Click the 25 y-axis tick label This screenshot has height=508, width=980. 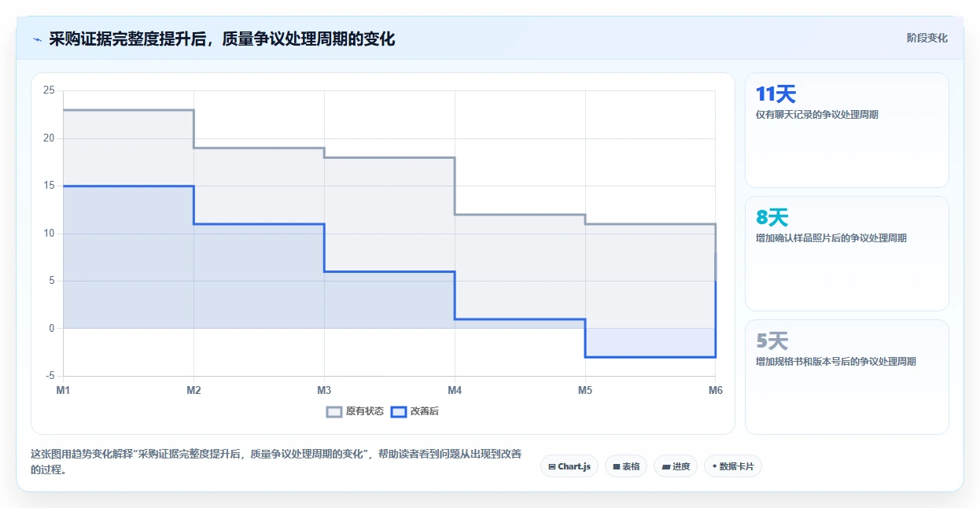[x=49, y=90]
